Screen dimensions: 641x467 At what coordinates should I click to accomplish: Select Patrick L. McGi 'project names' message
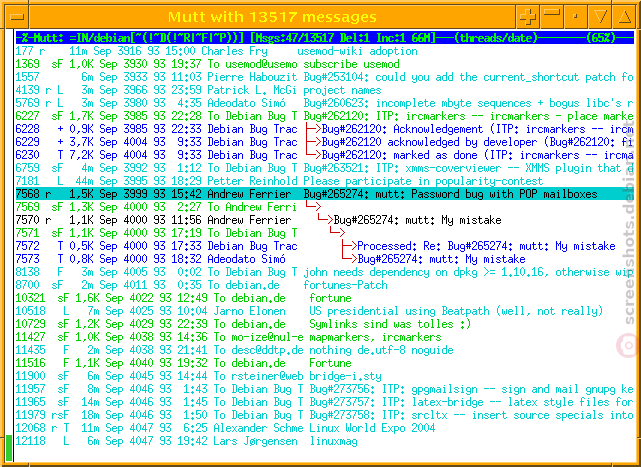tap(325, 90)
